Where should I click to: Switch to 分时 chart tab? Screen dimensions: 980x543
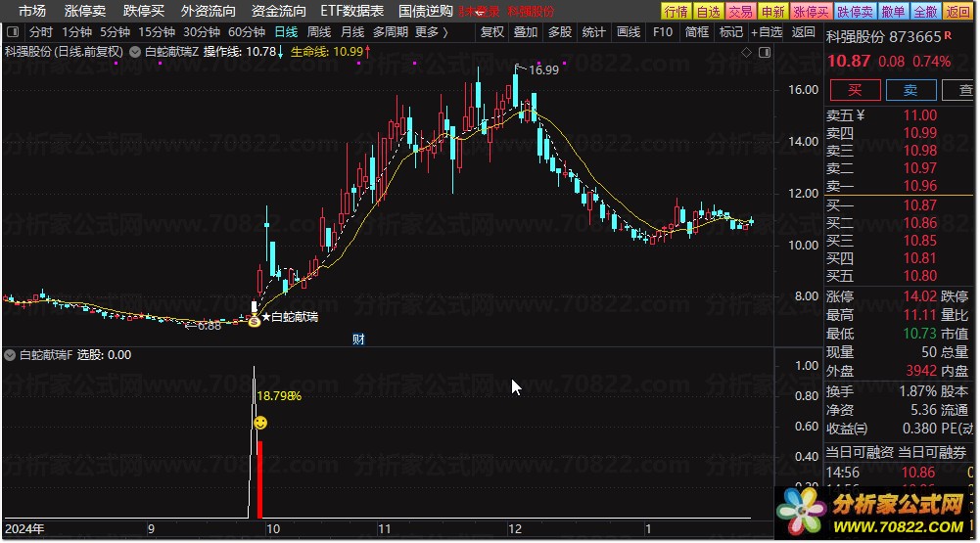40,32
